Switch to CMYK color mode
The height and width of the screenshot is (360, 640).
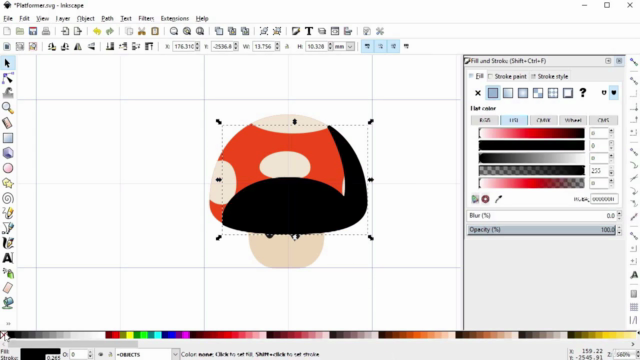coord(543,120)
